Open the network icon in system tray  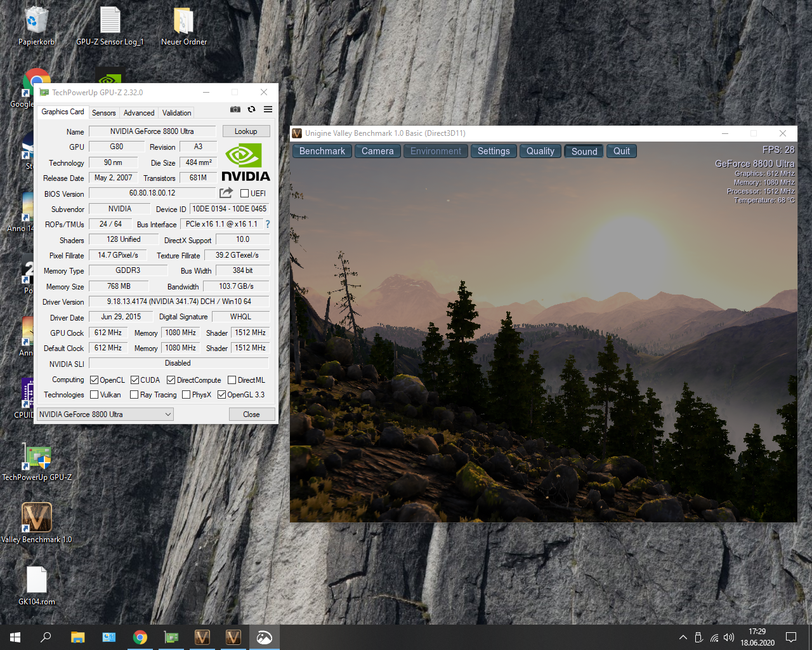(x=714, y=637)
